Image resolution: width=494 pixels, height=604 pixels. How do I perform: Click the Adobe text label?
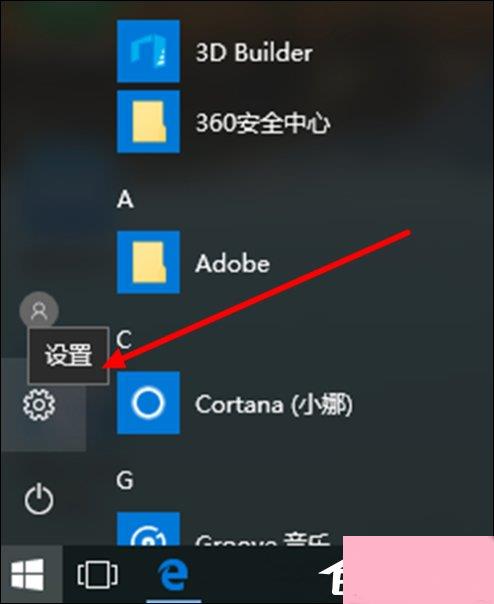pos(232,263)
